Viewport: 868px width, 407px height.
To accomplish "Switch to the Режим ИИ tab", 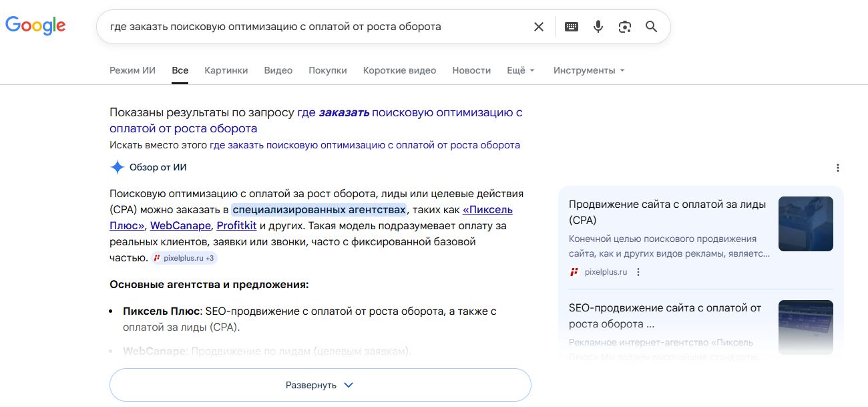I will tap(132, 70).
